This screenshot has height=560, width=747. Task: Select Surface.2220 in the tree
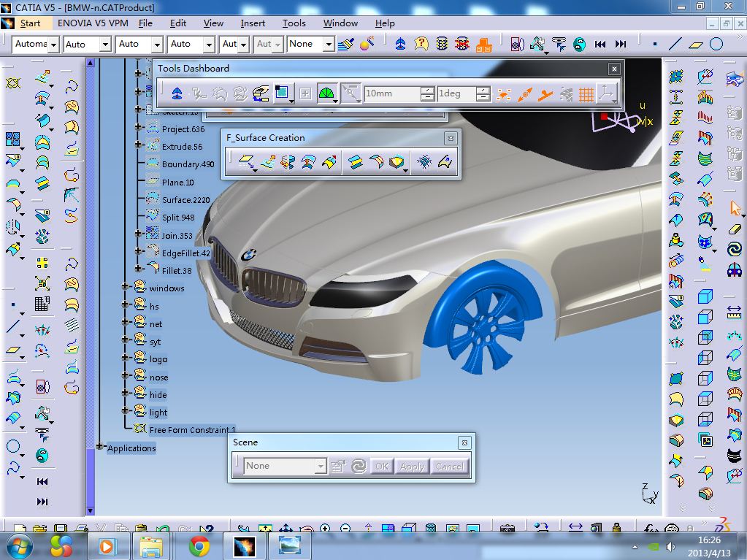pyautogui.click(x=185, y=200)
